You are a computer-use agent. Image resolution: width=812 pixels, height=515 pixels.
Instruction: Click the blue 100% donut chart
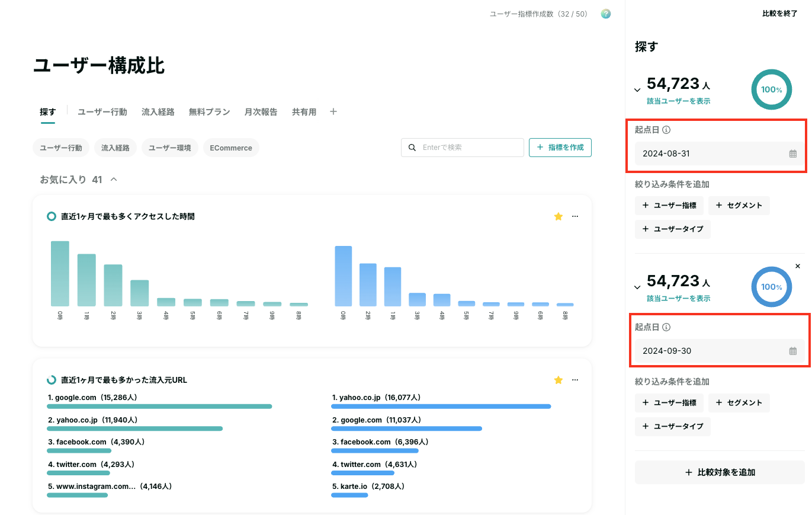click(772, 287)
